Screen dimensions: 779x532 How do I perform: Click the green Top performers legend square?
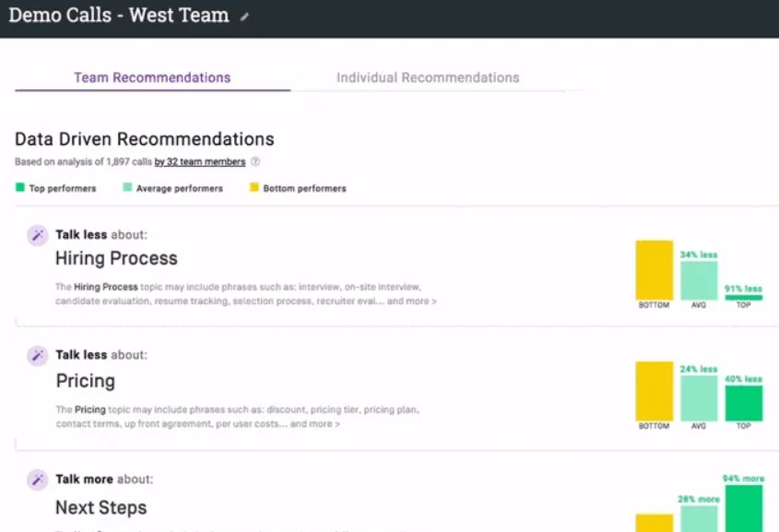pos(20,187)
